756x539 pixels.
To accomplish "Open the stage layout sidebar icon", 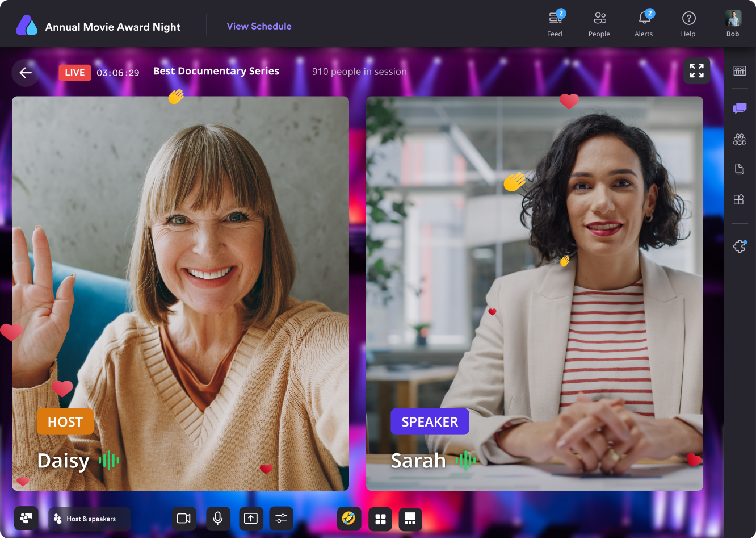I will (x=740, y=70).
